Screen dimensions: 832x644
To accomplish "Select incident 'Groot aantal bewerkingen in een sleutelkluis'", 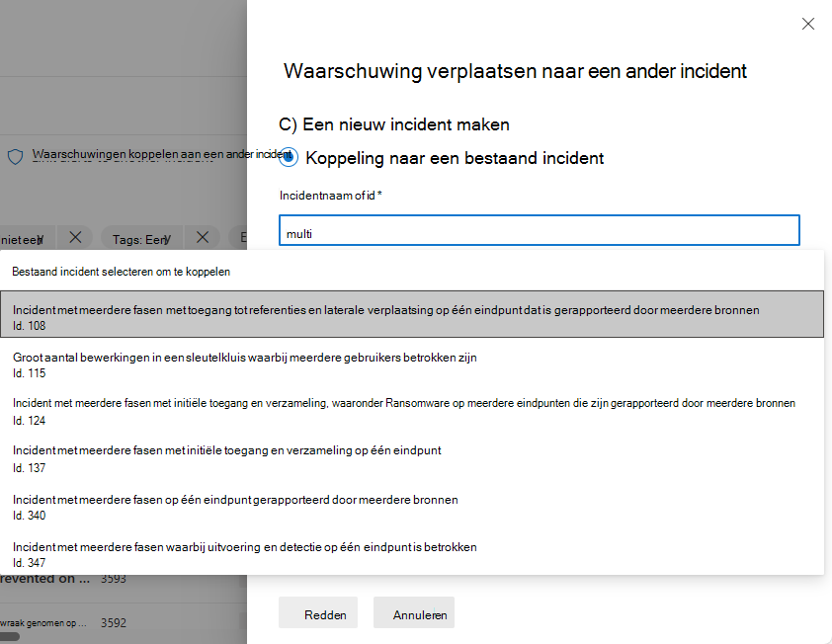I will [412, 365].
